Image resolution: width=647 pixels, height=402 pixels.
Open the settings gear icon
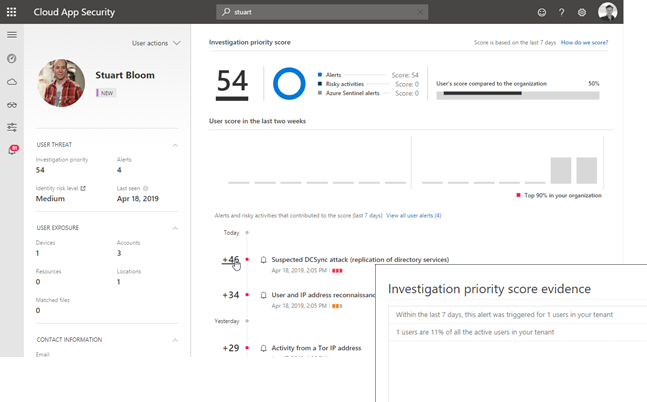coord(582,12)
